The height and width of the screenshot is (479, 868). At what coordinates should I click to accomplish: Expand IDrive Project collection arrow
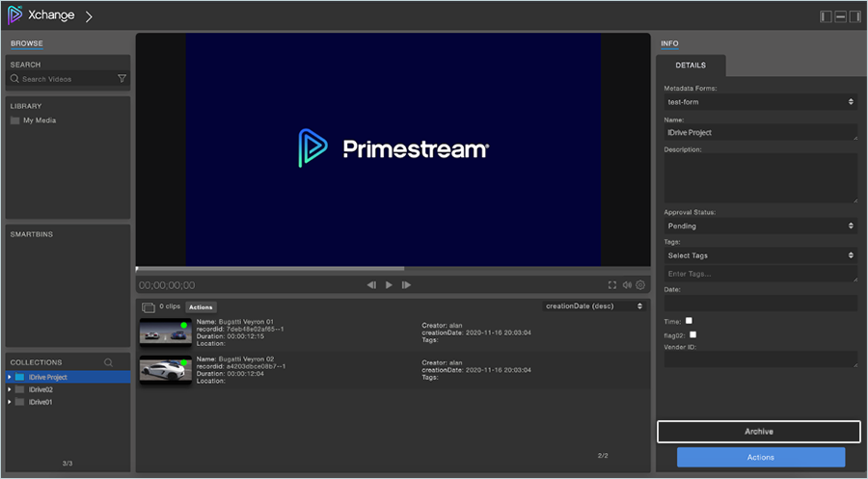click(10, 377)
